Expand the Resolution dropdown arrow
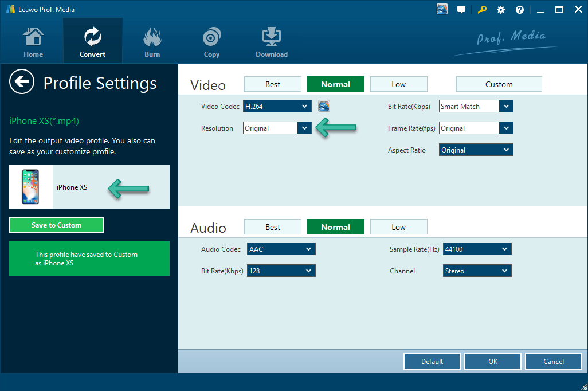588x391 pixels. point(304,128)
